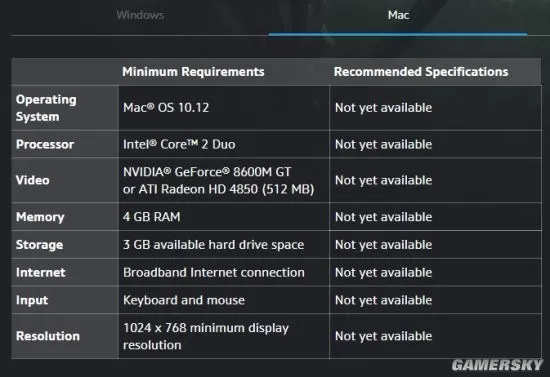Select the Processor row label

click(x=45, y=144)
